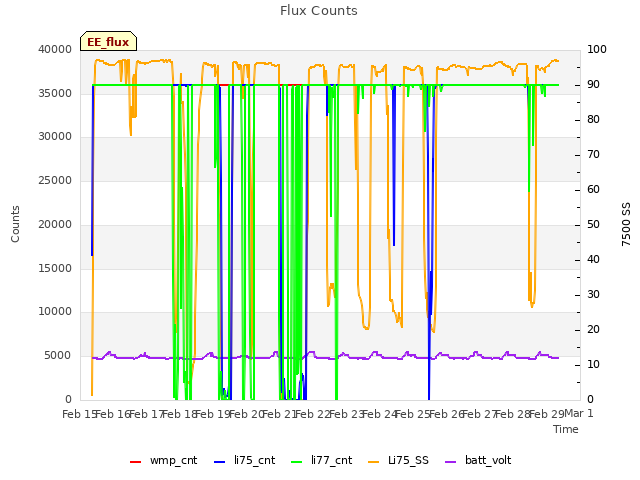
Task: Click the Feb 25 date label
Action: (412, 414)
